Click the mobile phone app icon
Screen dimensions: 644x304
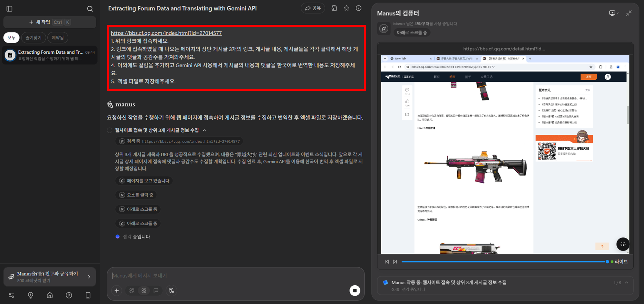[x=88, y=295]
